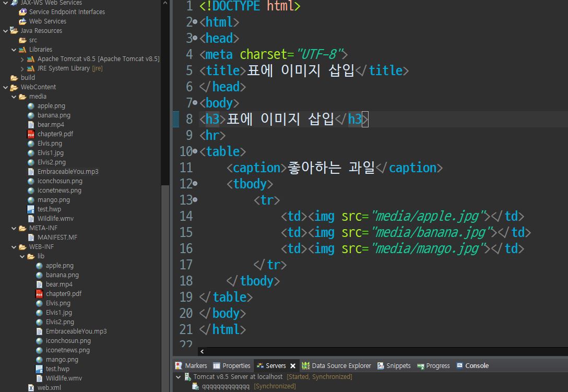Image resolution: width=568 pixels, height=392 pixels.
Task: Collapse the WebContent folder
Action: (x=5, y=87)
